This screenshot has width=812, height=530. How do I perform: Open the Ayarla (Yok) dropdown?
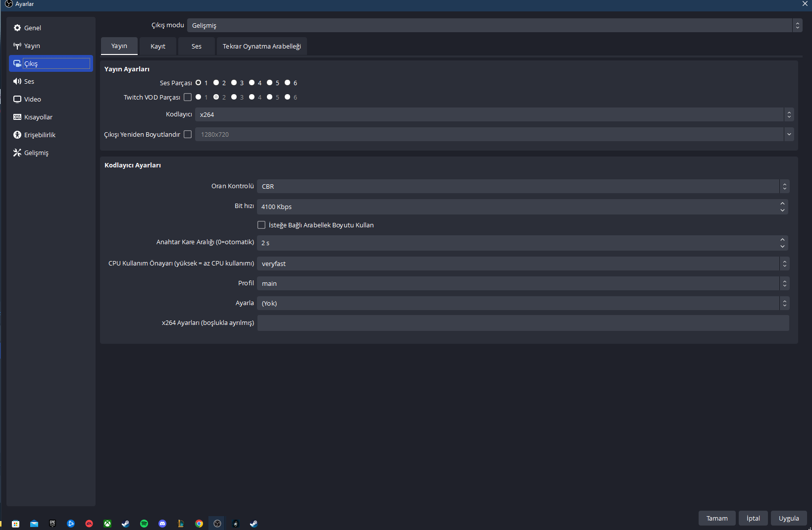click(523, 303)
